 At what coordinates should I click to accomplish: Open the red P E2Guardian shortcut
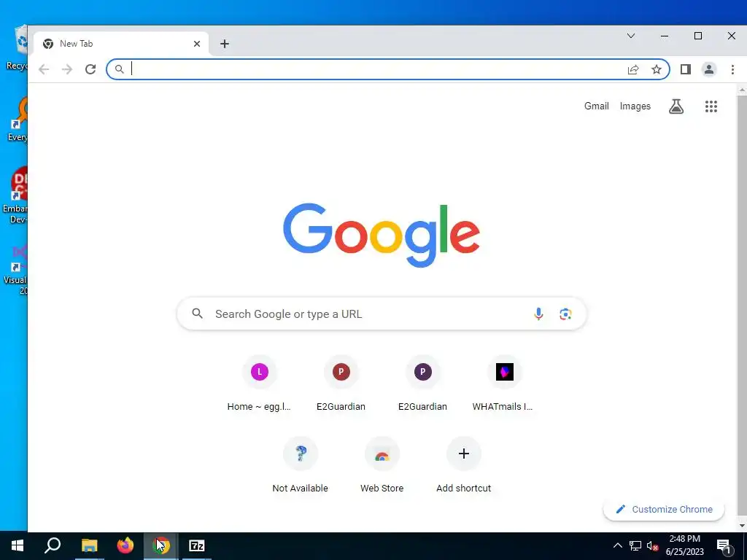[x=341, y=384]
